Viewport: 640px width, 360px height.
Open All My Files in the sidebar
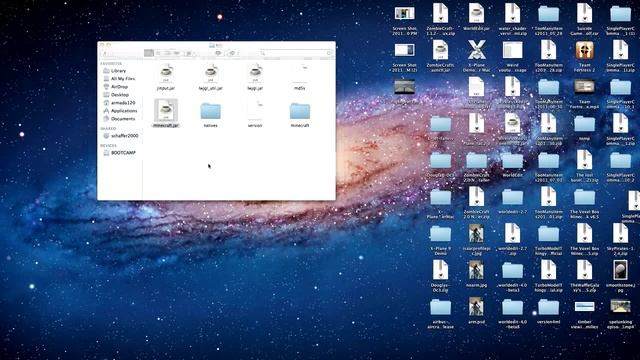[119, 78]
